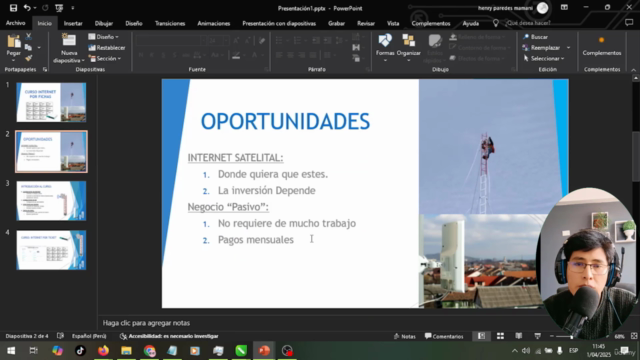Image resolution: width=640 pixels, height=360 pixels.
Task: Collapse the ribbon with the chevron
Action: point(633,70)
